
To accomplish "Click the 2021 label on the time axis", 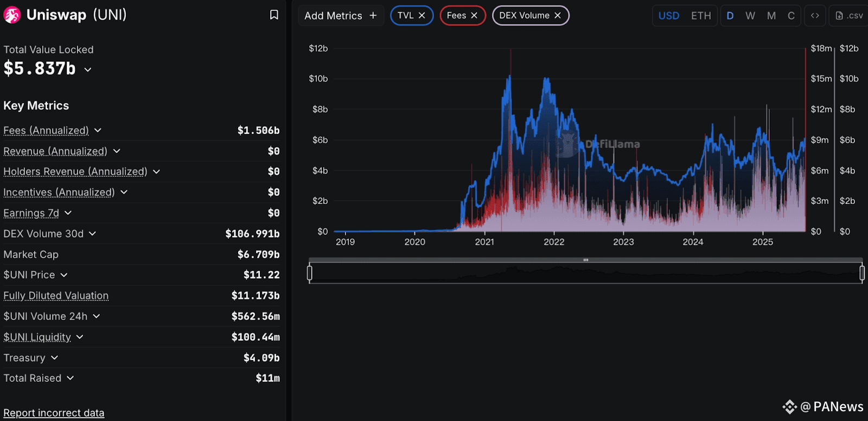I will point(484,242).
